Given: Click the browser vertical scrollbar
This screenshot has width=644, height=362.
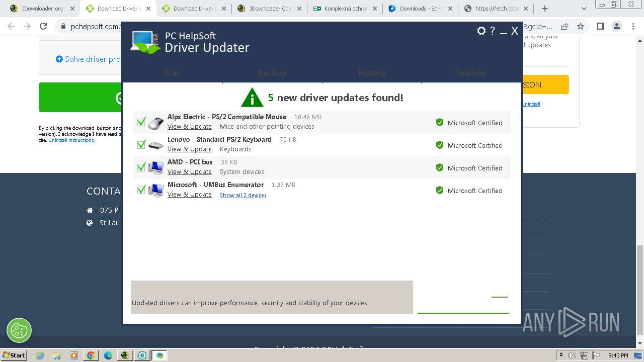Looking at the screenshot, I should click(639, 289).
